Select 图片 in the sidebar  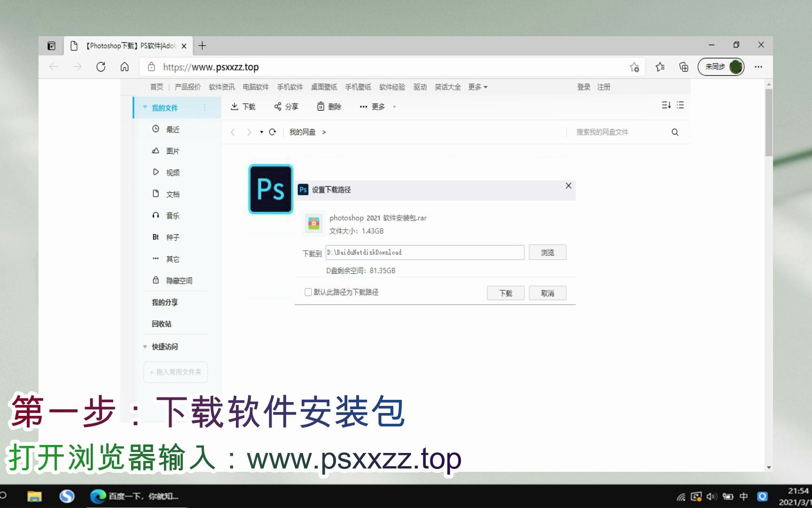(x=173, y=151)
